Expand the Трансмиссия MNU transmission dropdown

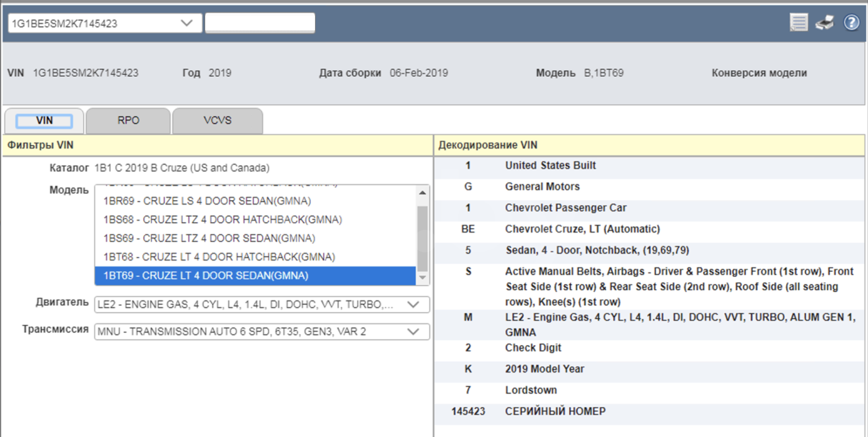pyautogui.click(x=262, y=332)
